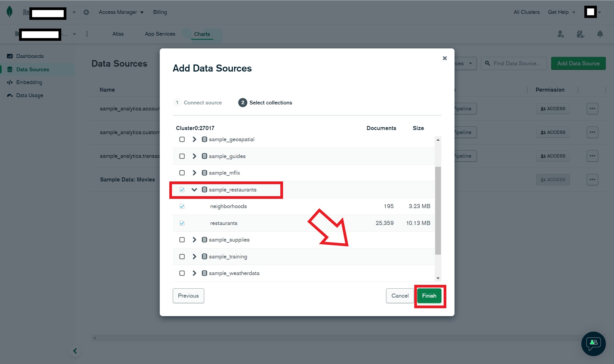Open more options for sample_analytics.accounts row
The height and width of the screenshot is (364, 614).
[592, 109]
